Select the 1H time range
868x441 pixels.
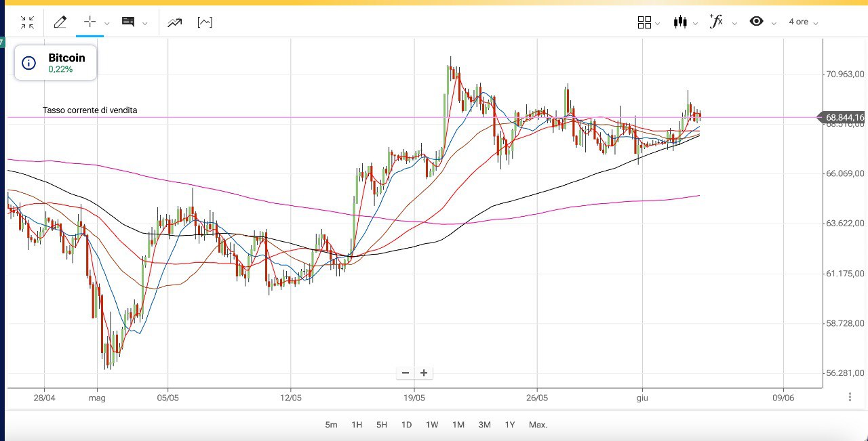point(357,425)
